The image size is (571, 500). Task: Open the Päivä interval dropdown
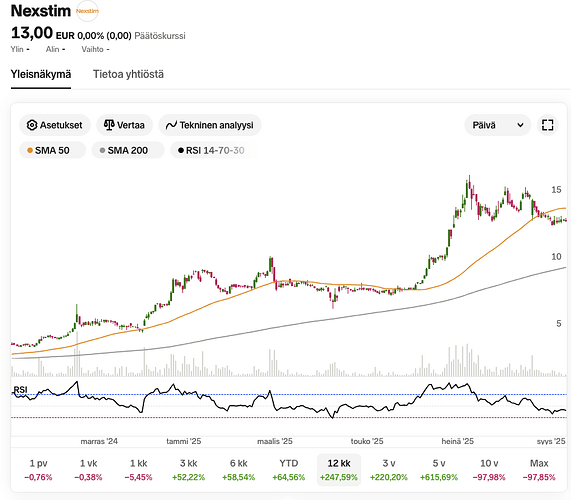[x=497, y=125]
